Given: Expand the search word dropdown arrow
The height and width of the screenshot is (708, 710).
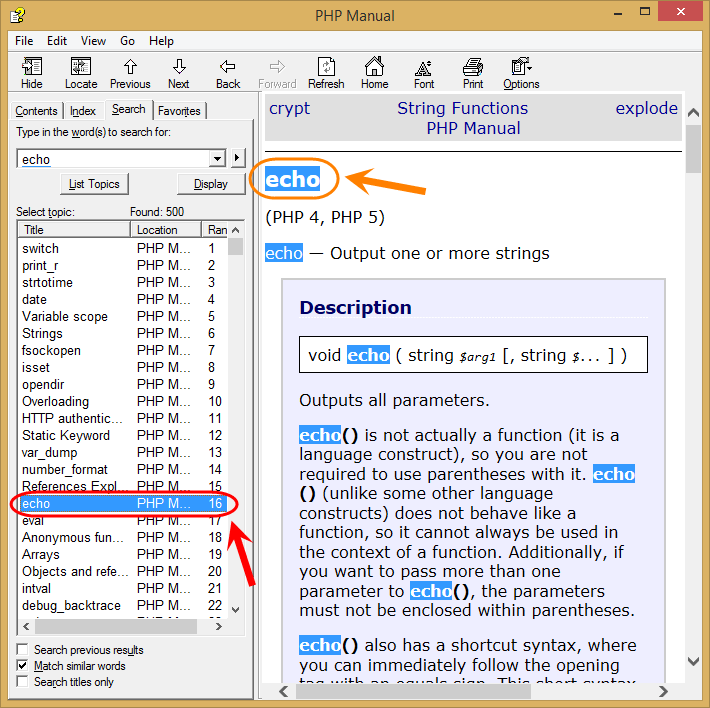Looking at the screenshot, I should tap(217, 158).
